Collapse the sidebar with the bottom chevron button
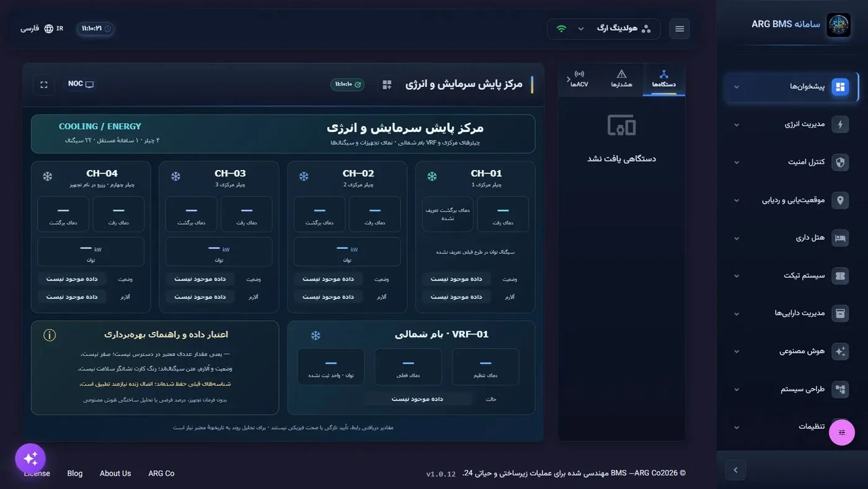The width and height of the screenshot is (868, 489). pyautogui.click(x=735, y=470)
